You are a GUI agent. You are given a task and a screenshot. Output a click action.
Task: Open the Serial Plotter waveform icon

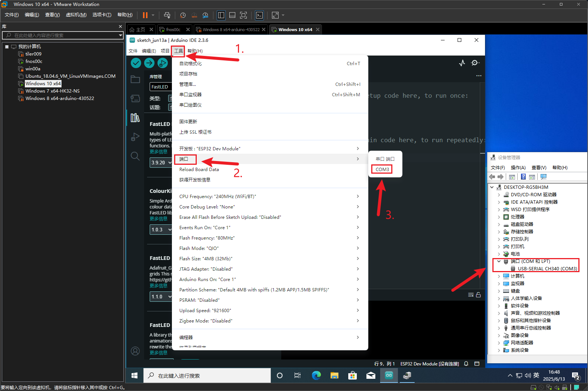point(462,63)
